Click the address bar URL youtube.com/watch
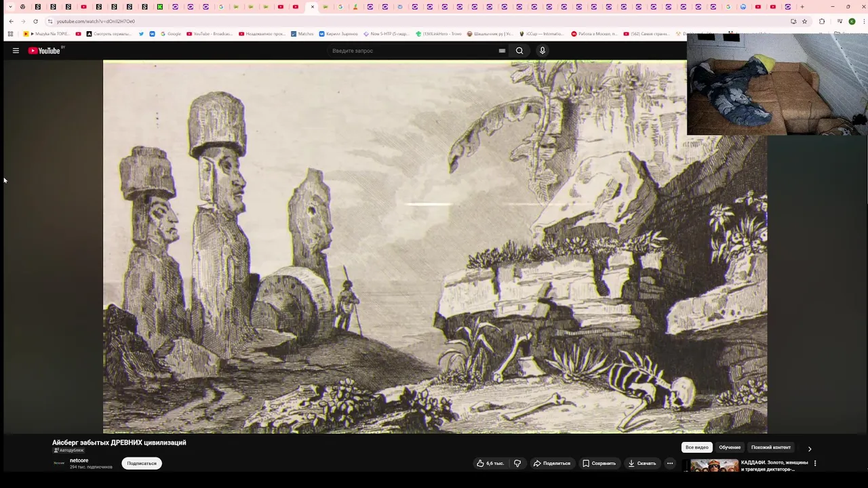This screenshot has height=488, width=868. (x=96, y=21)
